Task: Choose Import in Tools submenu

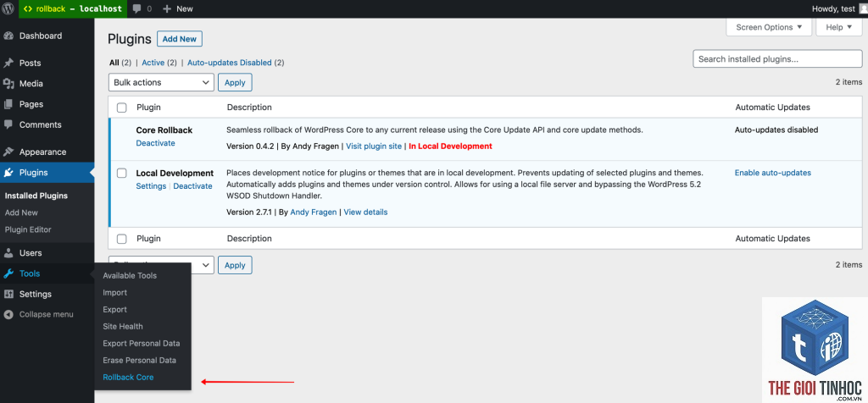Action: 114,292
